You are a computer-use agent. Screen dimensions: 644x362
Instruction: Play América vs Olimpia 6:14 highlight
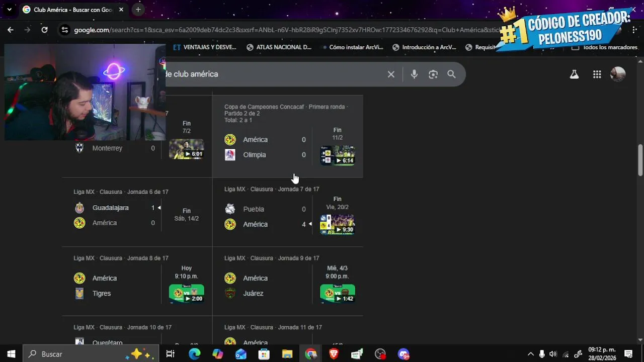[338, 155]
